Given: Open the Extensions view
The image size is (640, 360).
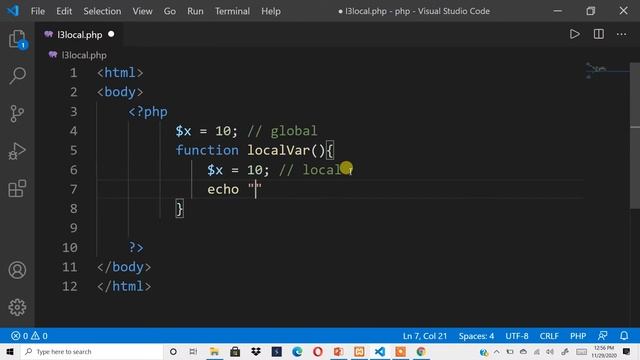Looking at the screenshot, I should [x=17, y=188].
